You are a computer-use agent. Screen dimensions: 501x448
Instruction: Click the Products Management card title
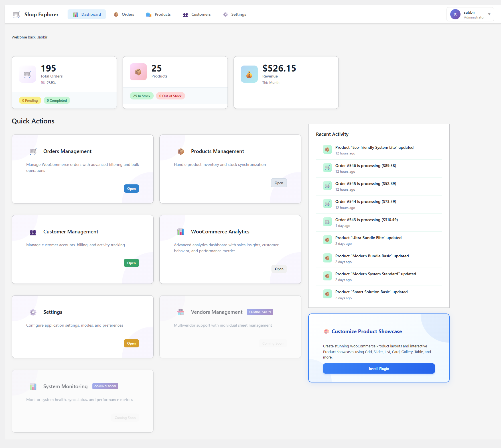coord(218,151)
